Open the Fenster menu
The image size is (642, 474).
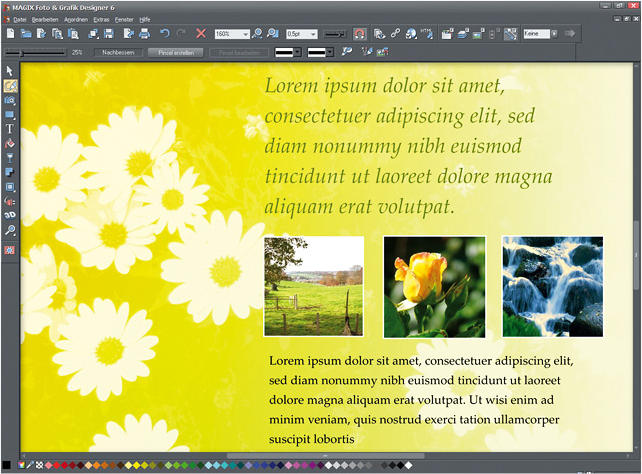(x=124, y=20)
